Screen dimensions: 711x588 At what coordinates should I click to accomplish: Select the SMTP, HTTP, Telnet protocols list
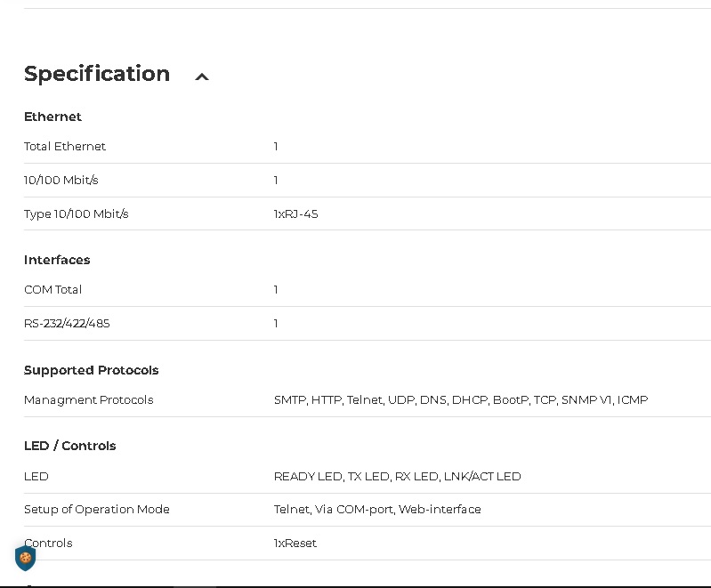pos(460,399)
